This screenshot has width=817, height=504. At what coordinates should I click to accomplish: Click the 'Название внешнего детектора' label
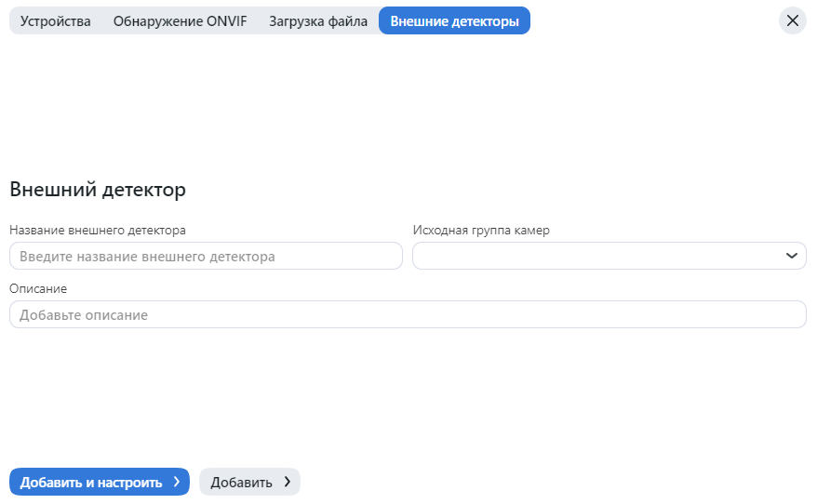tap(98, 230)
